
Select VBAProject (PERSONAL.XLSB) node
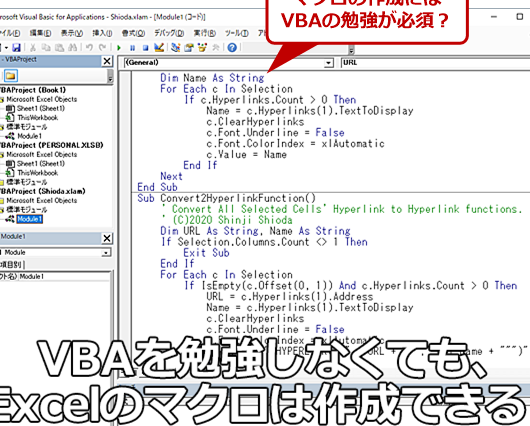tap(52, 145)
